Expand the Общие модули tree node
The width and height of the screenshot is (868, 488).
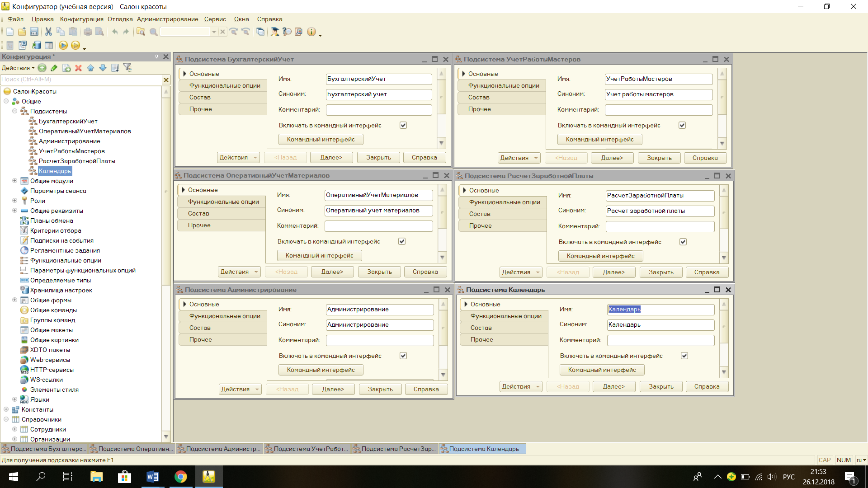(x=14, y=180)
